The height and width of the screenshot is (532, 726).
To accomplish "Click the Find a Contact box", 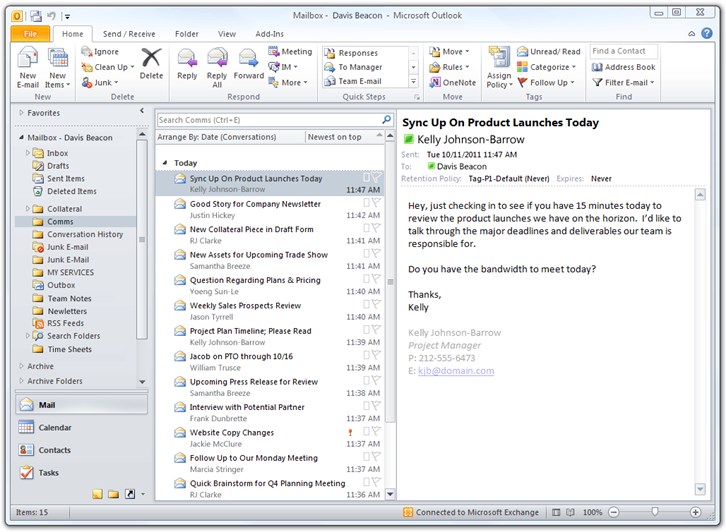I will pyautogui.click(x=624, y=51).
